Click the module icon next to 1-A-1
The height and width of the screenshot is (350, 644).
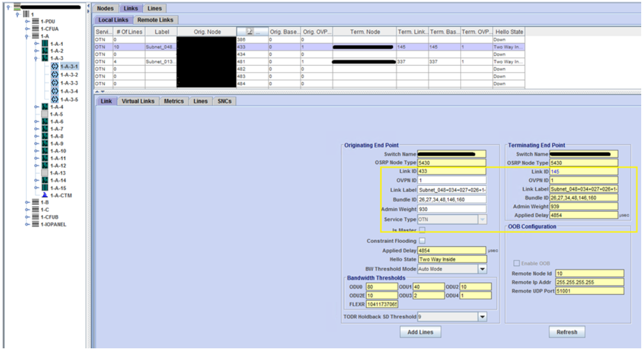click(x=45, y=44)
